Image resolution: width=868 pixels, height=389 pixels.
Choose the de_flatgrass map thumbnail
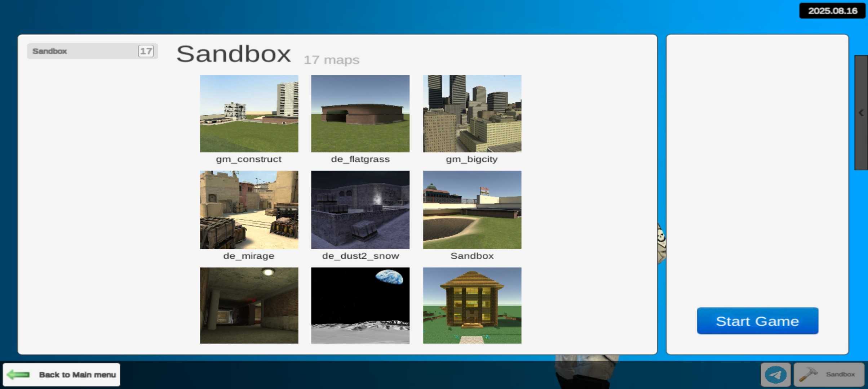coord(360,113)
